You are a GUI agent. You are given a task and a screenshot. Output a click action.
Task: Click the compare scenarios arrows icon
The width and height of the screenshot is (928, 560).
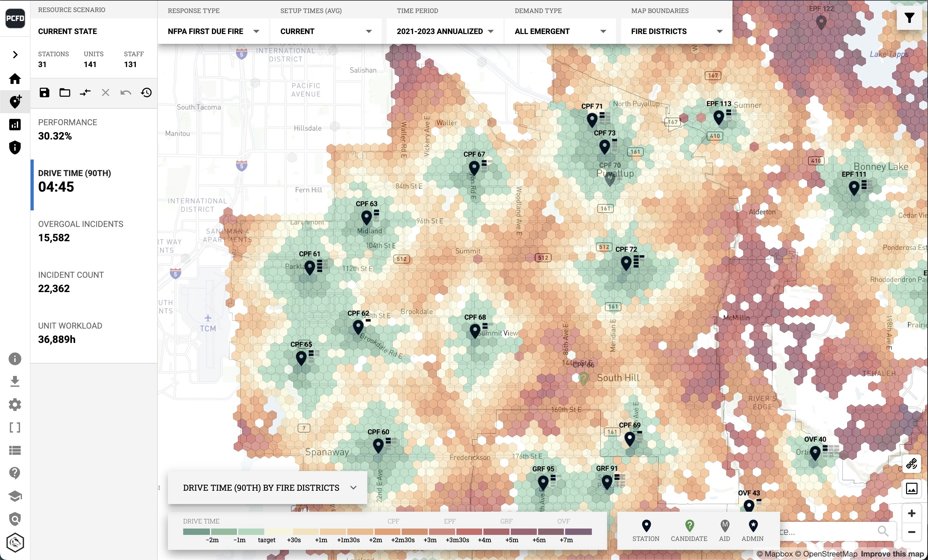coord(85,92)
